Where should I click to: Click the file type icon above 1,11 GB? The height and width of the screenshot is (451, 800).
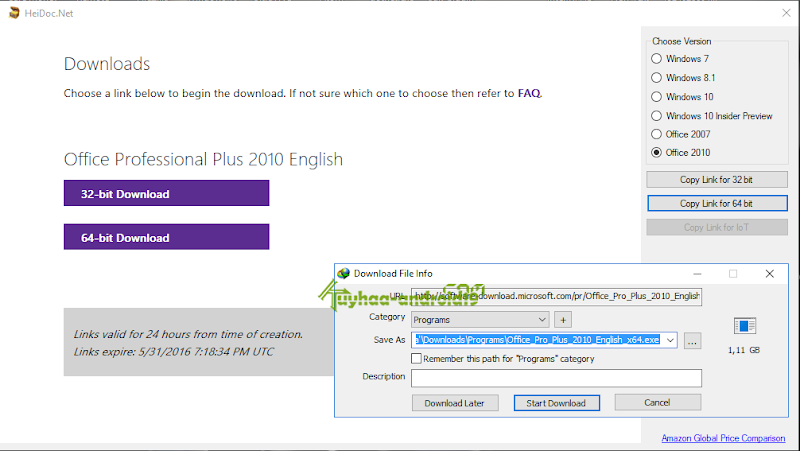[744, 326]
